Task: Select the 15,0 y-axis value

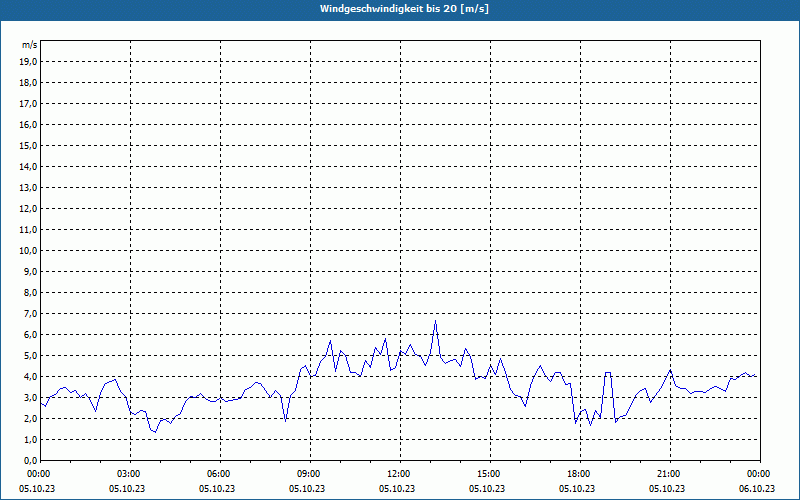Action: click(x=28, y=145)
